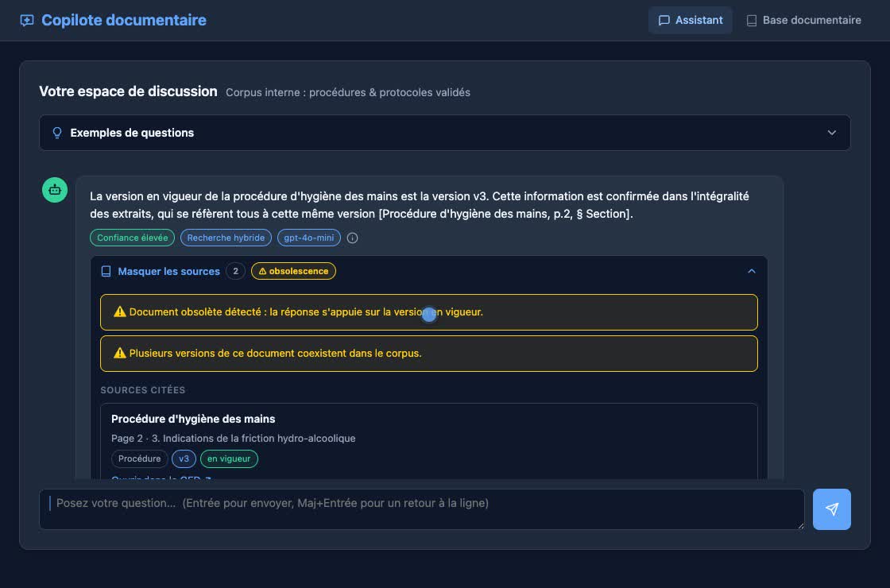This screenshot has width=890, height=588.
Task: Click the obsolescence warning badge
Action: [293, 271]
